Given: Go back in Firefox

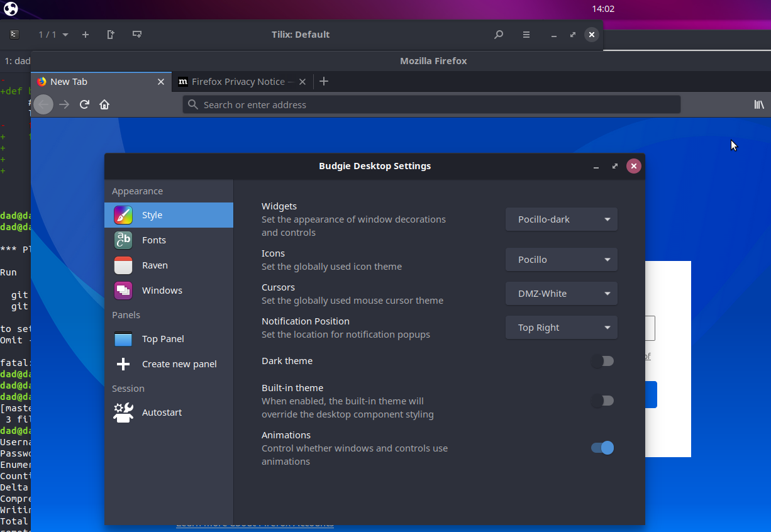Looking at the screenshot, I should 43,104.
